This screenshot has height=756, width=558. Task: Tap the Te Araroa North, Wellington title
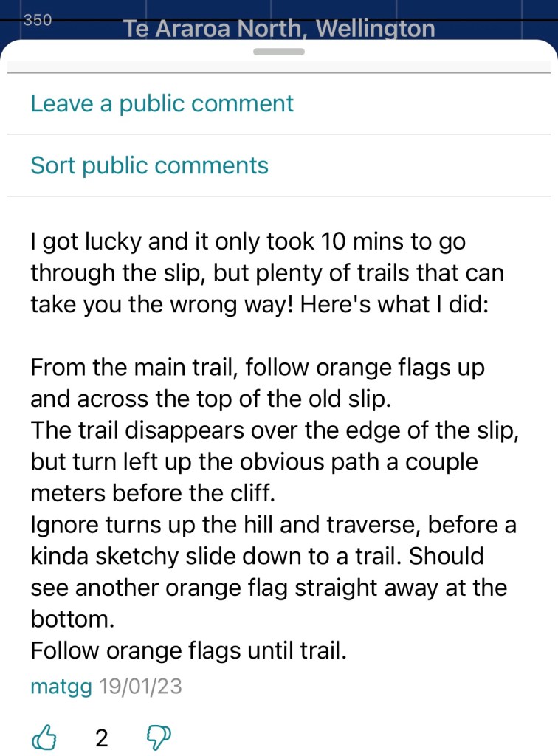(x=278, y=29)
